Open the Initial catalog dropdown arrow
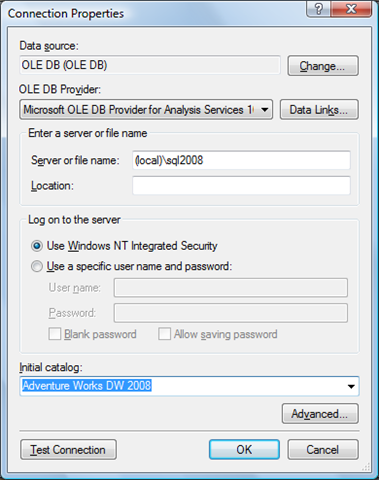379x480 pixels. (351, 386)
